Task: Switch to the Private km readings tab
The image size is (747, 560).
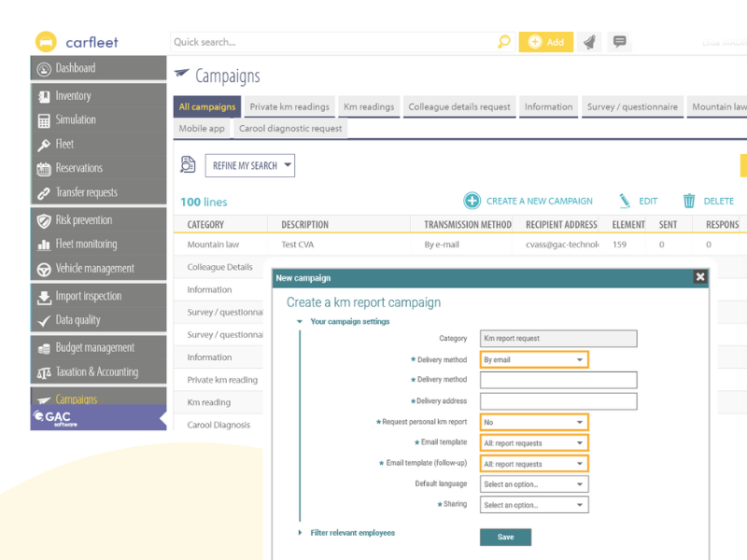Action: click(289, 106)
